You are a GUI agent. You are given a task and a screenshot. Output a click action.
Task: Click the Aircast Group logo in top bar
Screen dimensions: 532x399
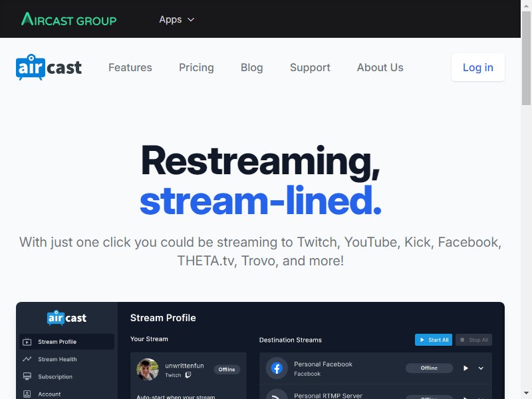point(69,19)
